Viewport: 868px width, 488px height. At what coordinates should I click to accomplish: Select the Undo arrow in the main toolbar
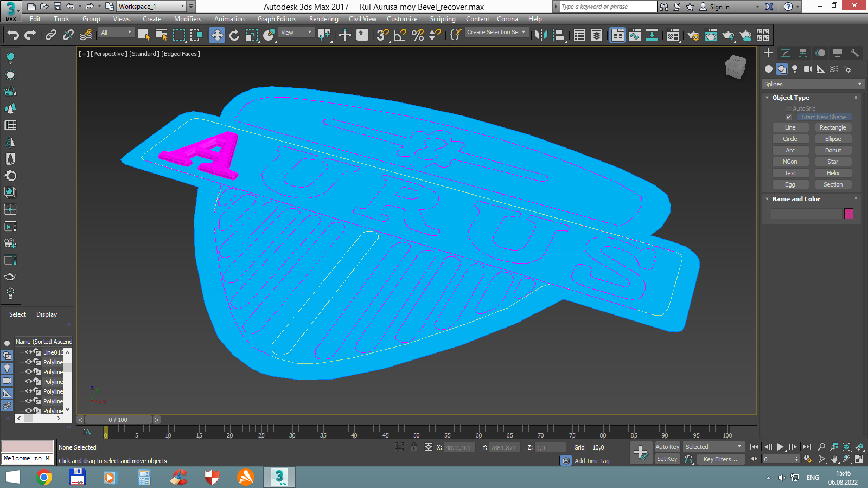[13, 35]
